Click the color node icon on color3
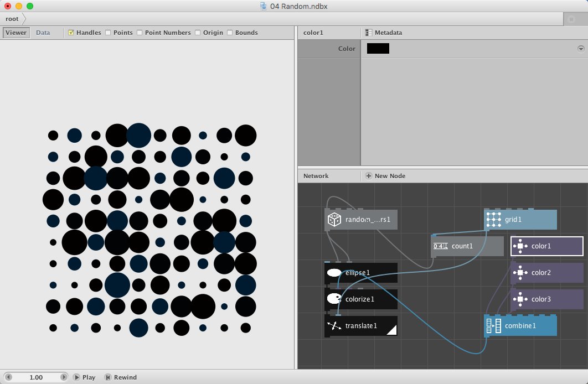Viewport: 588px width, 384px height. tap(520, 299)
